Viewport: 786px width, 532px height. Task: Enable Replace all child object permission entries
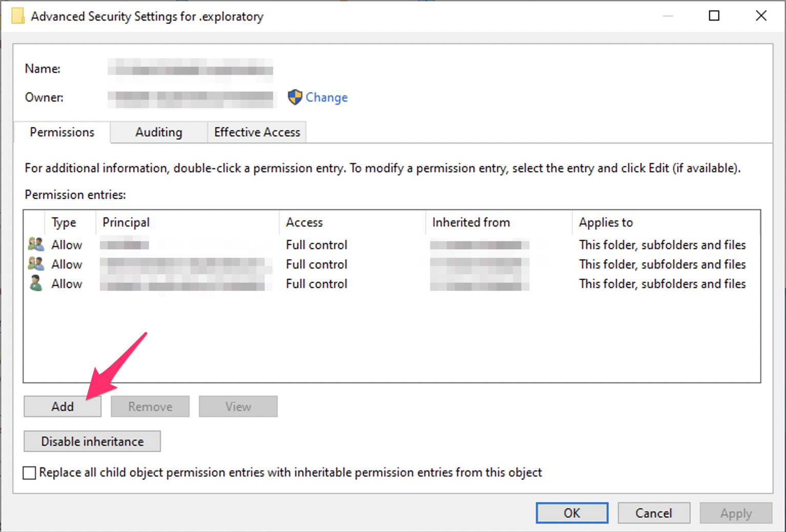[30, 473]
